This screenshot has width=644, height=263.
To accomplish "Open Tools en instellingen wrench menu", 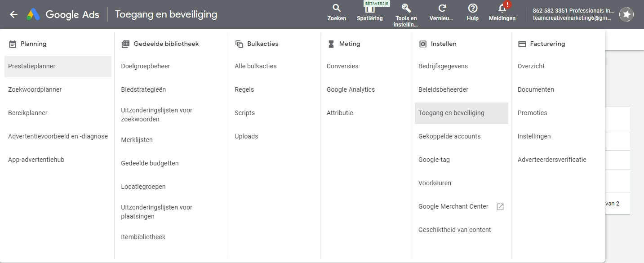I will click(406, 14).
